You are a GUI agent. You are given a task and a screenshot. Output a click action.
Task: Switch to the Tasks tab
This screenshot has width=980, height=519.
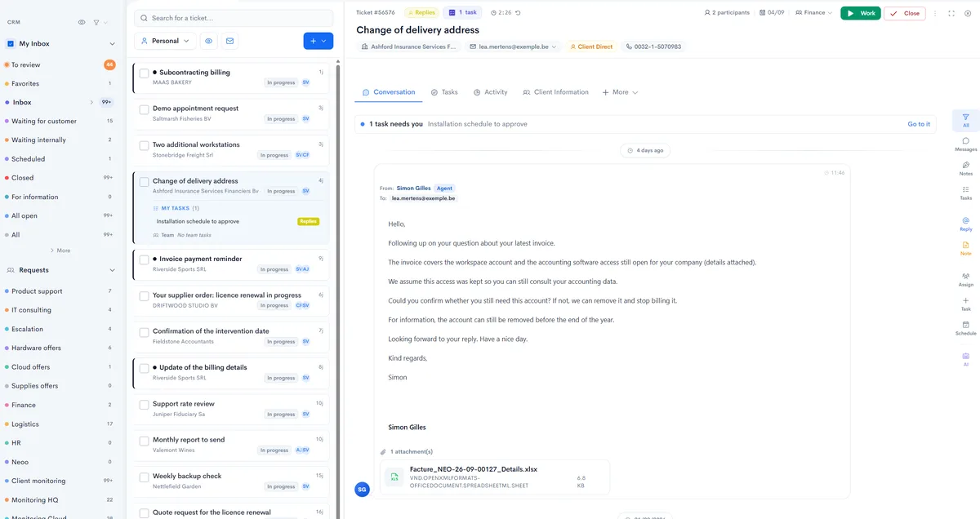pyautogui.click(x=444, y=92)
